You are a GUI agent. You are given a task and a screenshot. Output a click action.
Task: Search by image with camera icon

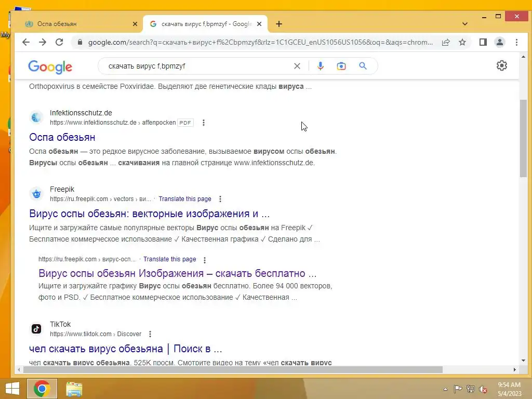coord(341,66)
